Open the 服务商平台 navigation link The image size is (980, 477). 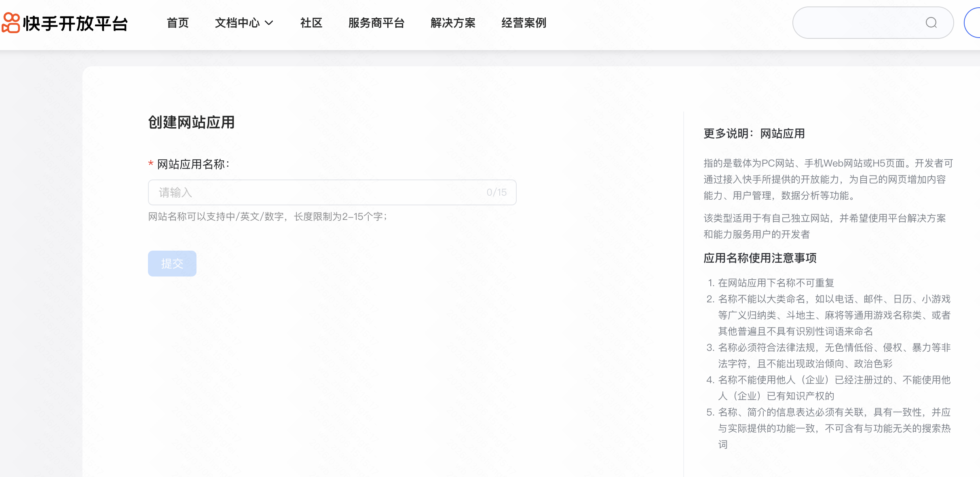(376, 23)
